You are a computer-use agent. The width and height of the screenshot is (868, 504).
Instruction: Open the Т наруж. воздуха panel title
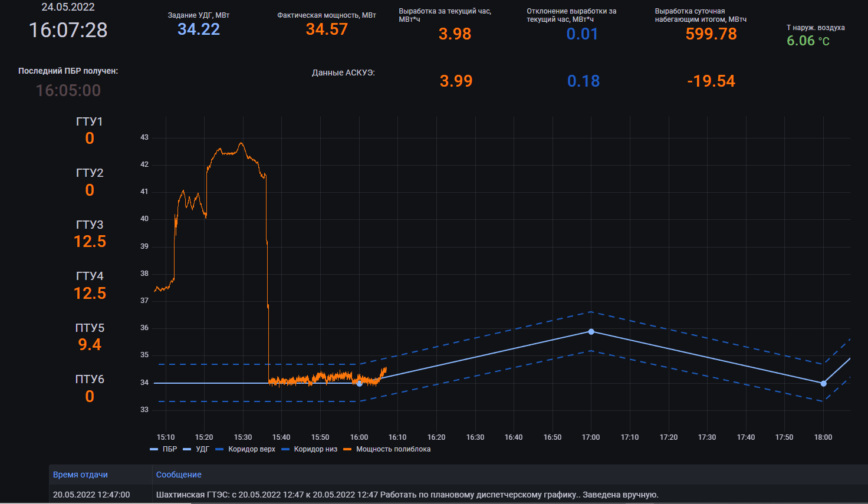tap(815, 28)
